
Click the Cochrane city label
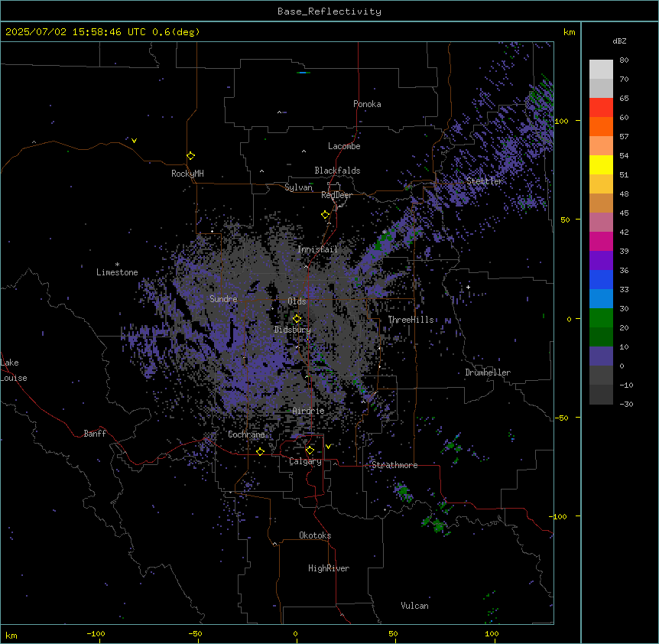point(246,434)
